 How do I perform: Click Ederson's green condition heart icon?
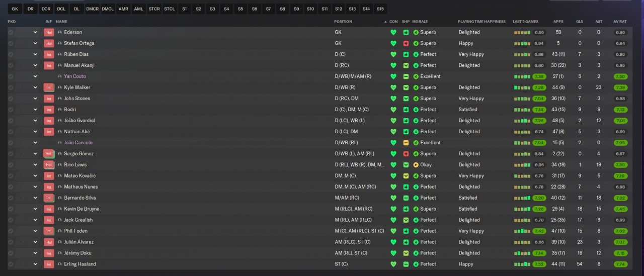(x=393, y=32)
